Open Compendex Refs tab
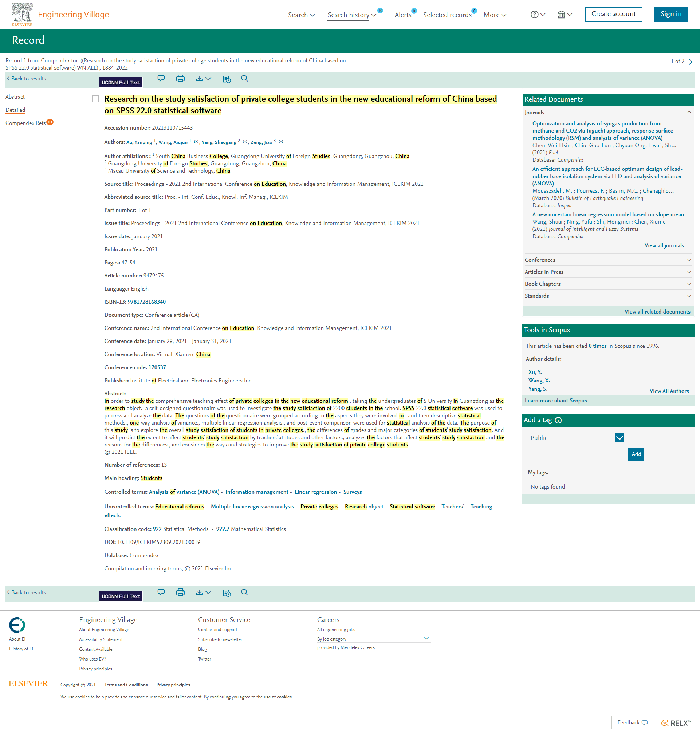Screen dimensions: 700x729 point(25,123)
